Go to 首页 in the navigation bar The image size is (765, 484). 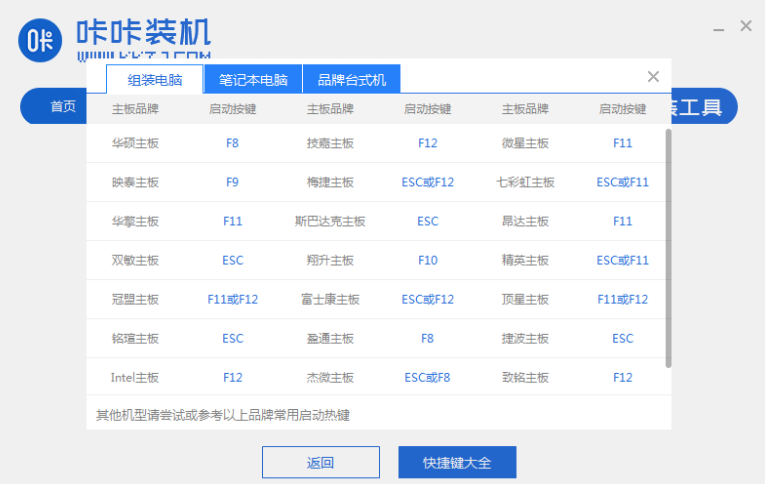pos(63,106)
